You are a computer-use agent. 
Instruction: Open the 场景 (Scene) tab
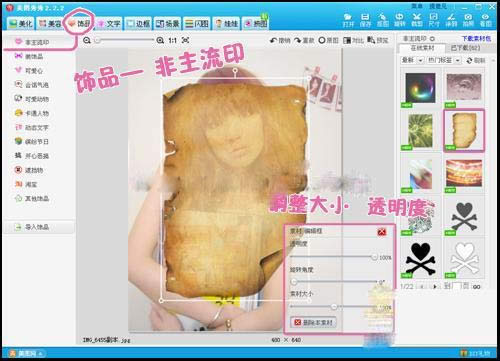(x=167, y=24)
